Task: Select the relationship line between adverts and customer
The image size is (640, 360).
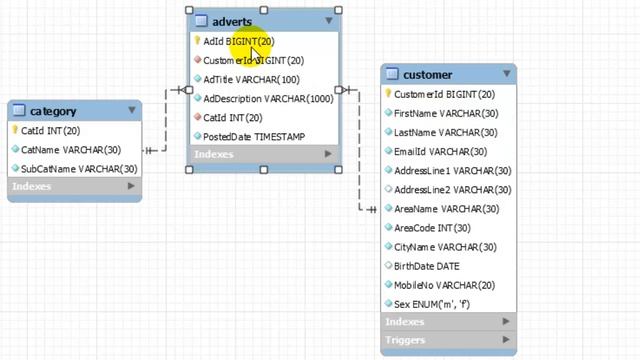Action: click(x=359, y=151)
